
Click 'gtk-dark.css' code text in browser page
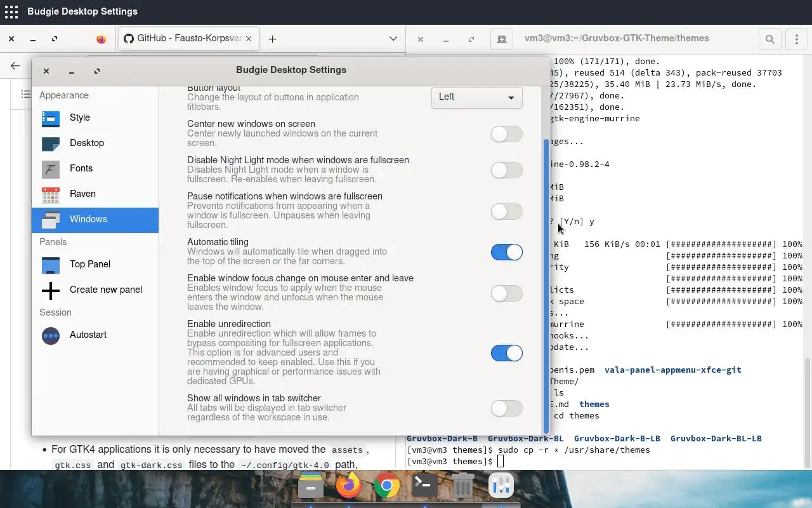[152, 465]
